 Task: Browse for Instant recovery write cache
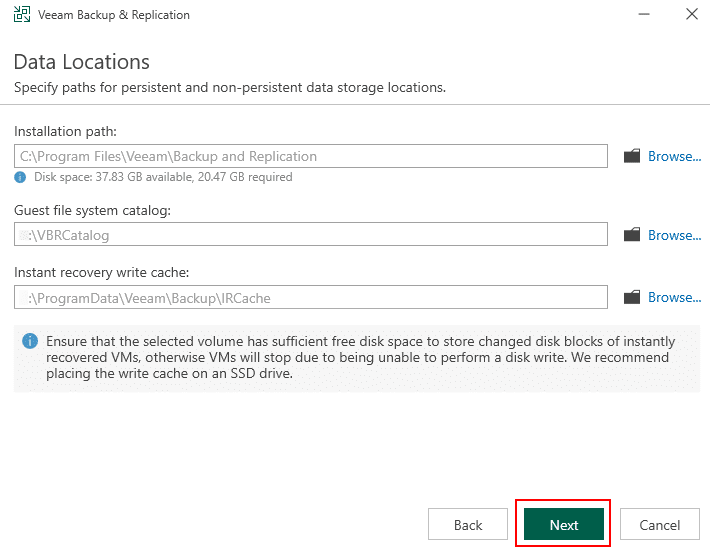click(674, 297)
